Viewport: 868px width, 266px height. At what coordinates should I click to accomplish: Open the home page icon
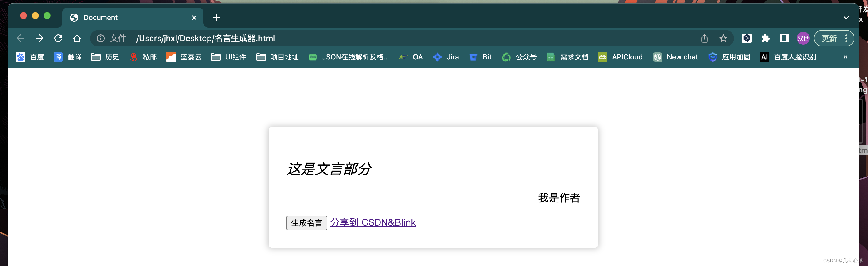click(77, 39)
